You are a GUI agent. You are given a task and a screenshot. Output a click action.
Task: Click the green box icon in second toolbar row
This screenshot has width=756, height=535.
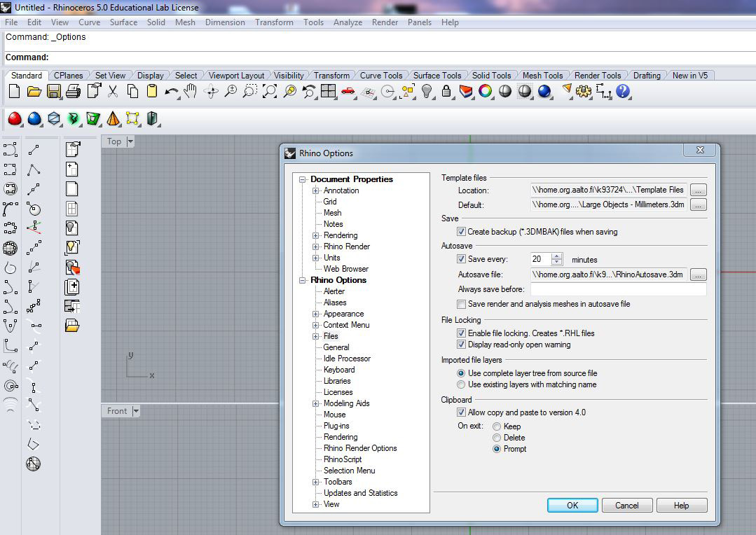point(93,118)
